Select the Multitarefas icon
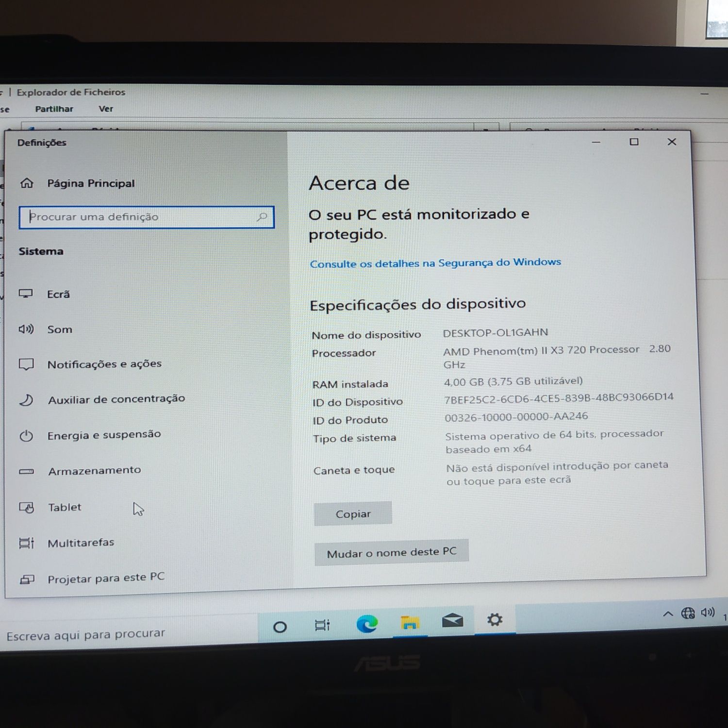728x728 pixels. [x=27, y=543]
